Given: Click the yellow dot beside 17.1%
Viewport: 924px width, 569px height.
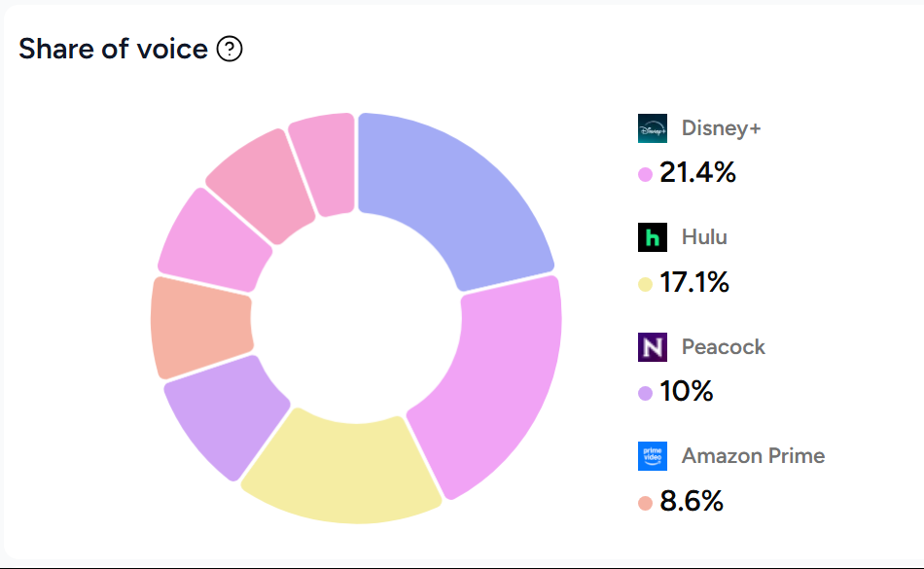Looking at the screenshot, I should (x=645, y=285).
